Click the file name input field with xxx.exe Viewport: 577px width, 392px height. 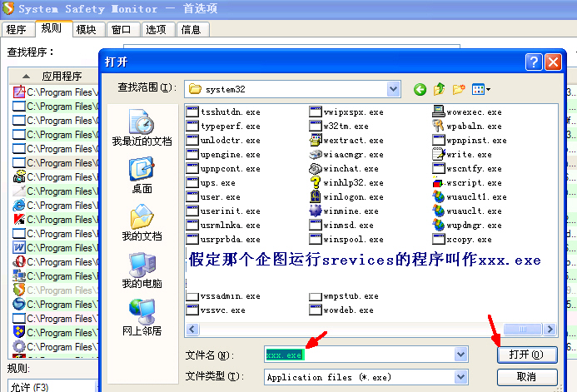point(361,355)
